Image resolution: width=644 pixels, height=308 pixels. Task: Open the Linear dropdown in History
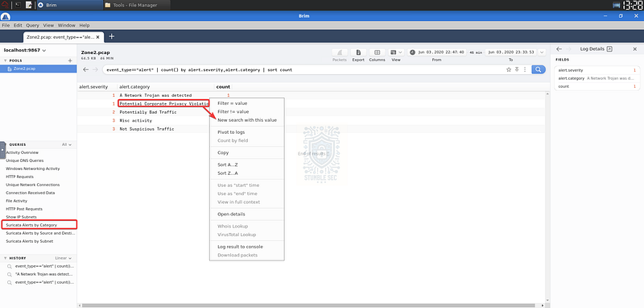coord(63,258)
